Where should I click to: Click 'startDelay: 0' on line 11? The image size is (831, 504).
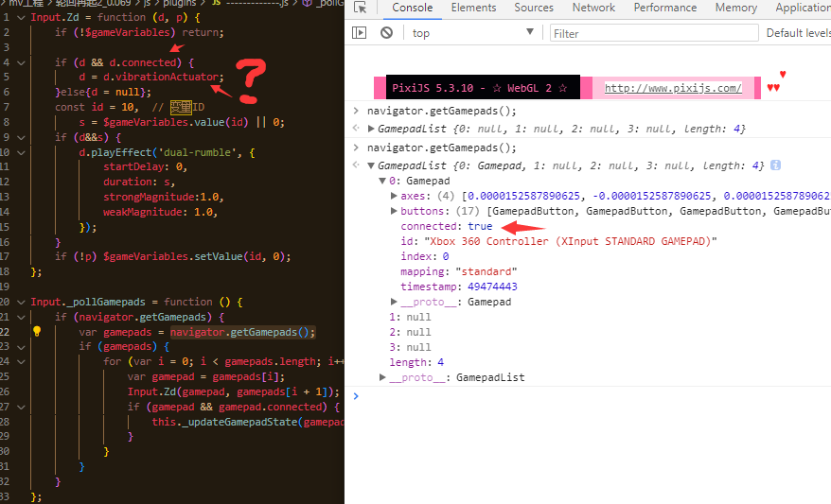pyautogui.click(x=143, y=166)
